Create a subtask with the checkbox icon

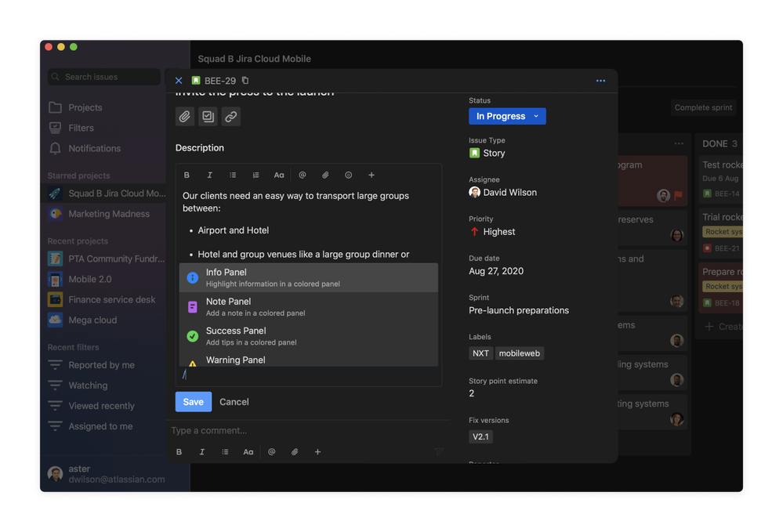pyautogui.click(x=208, y=116)
